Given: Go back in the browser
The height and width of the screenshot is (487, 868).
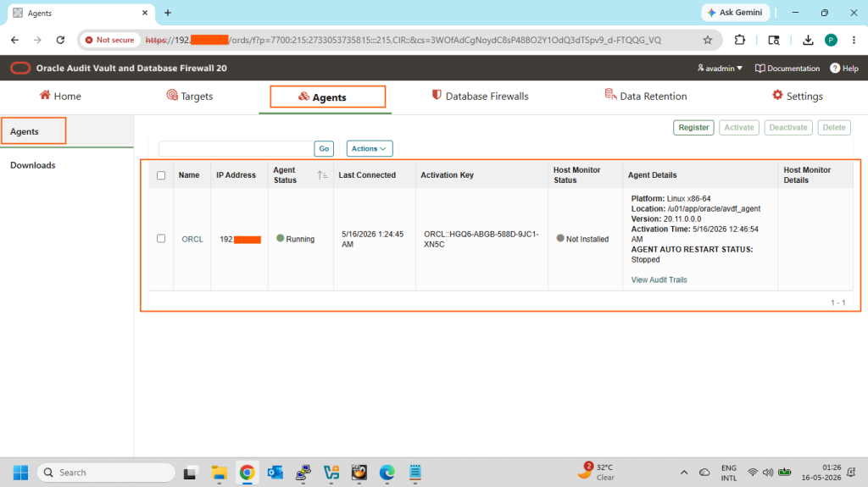Looking at the screenshot, I should (x=15, y=40).
